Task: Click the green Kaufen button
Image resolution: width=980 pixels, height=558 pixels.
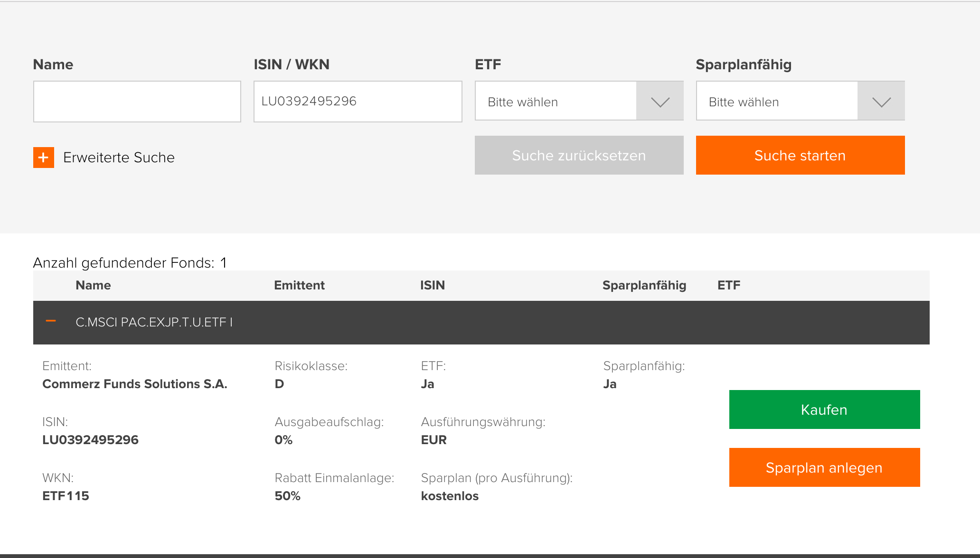Action: tap(824, 409)
